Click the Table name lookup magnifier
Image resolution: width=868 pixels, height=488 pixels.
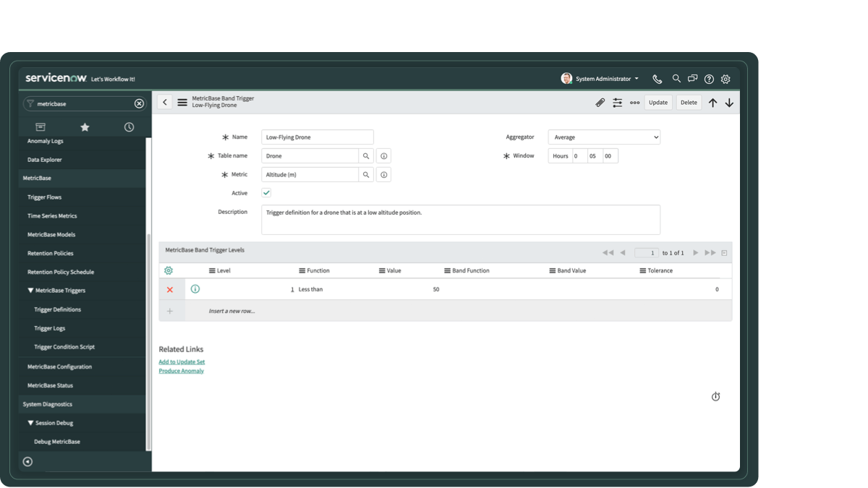(x=366, y=156)
